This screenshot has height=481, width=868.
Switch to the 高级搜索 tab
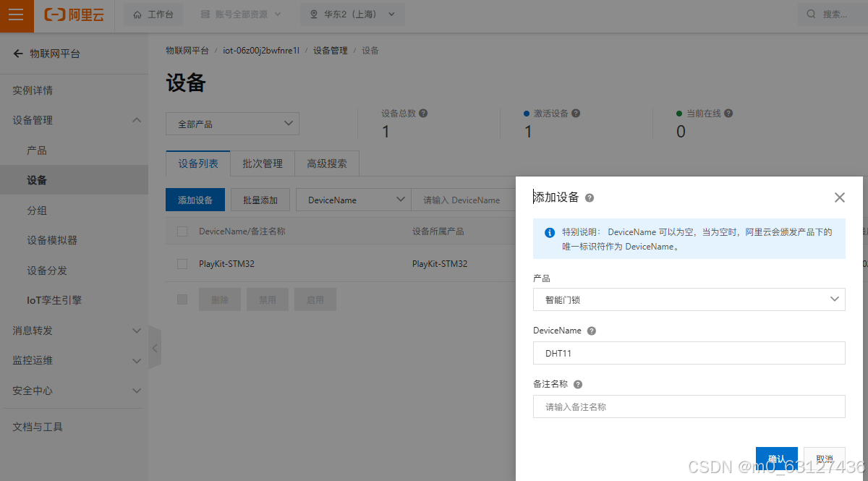tap(326, 163)
